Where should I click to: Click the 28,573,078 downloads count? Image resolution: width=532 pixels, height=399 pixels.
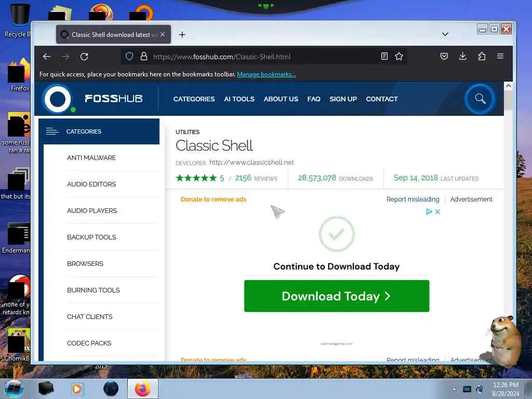(x=317, y=178)
